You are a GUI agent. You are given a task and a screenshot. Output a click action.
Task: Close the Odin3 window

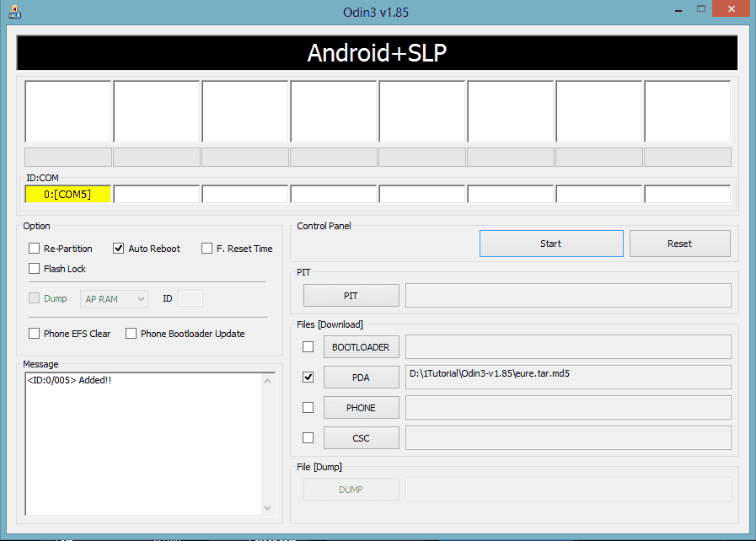732,9
